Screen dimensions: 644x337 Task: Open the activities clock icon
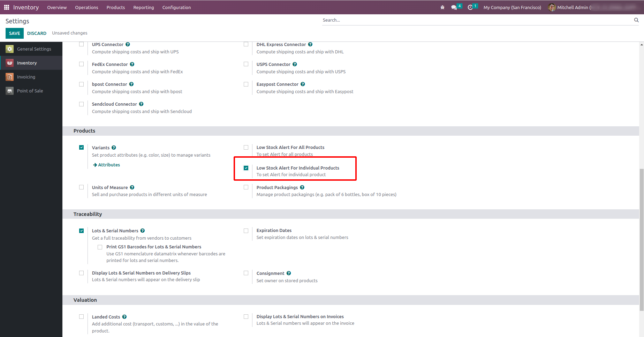coord(470,7)
